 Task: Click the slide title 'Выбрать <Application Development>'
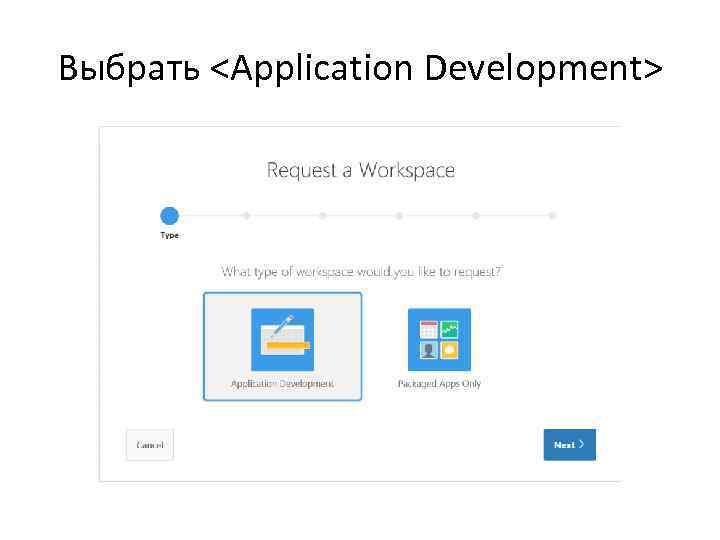(x=360, y=68)
